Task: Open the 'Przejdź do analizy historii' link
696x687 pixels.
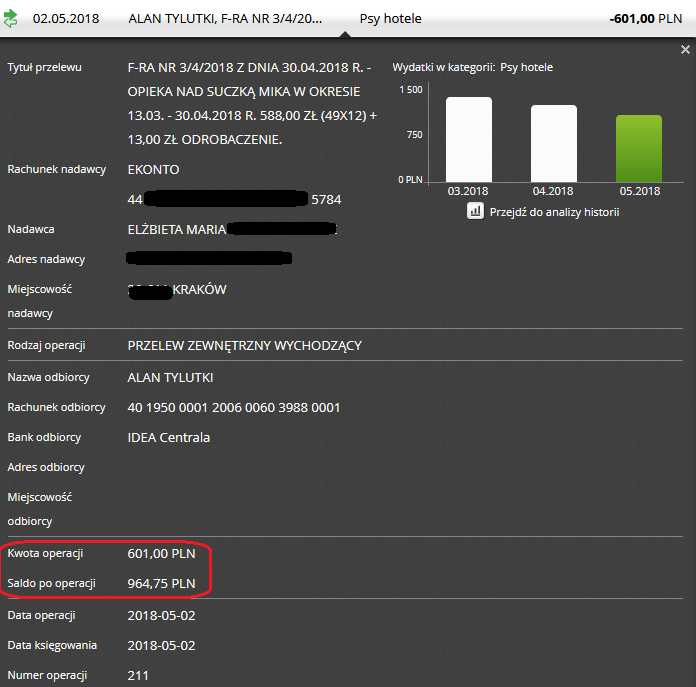Action: coord(555,212)
